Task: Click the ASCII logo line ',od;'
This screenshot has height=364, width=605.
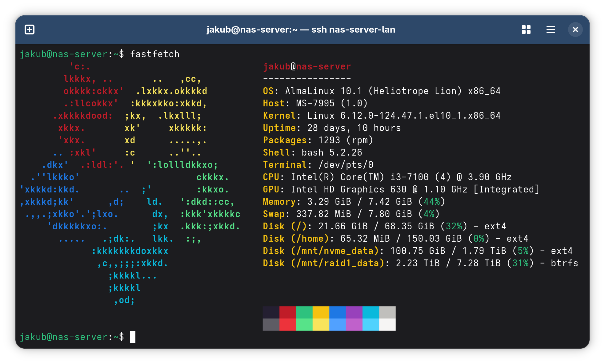Action: (x=124, y=300)
